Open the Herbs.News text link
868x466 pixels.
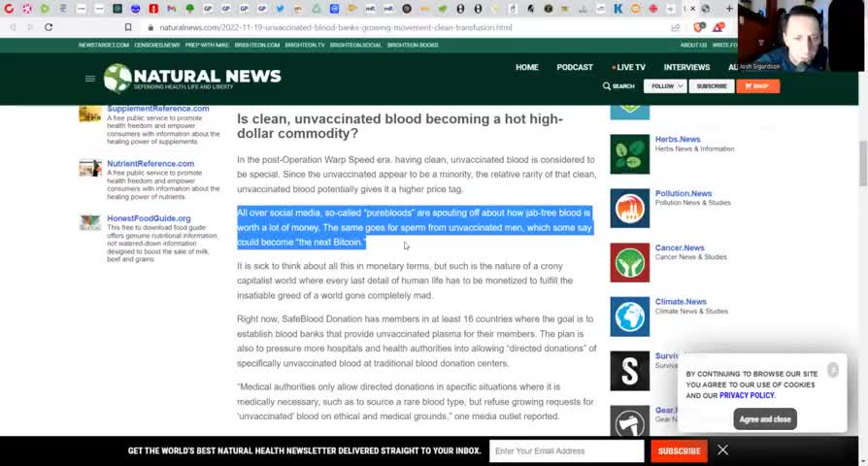[678, 139]
